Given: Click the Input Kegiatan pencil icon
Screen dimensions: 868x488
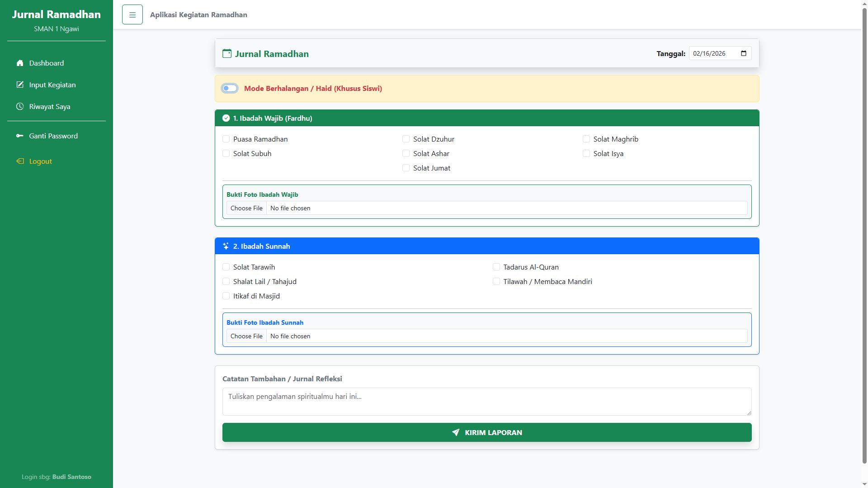Looking at the screenshot, I should pyautogui.click(x=20, y=85).
